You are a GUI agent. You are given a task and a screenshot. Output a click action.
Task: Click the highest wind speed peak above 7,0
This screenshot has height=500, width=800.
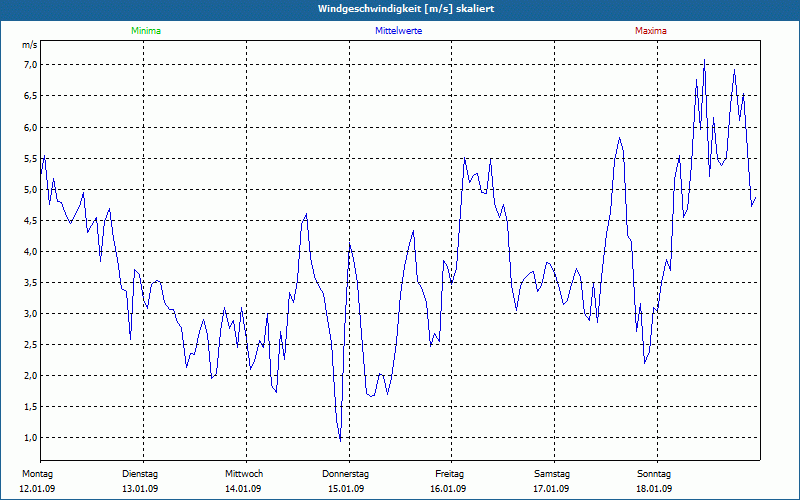(x=705, y=60)
